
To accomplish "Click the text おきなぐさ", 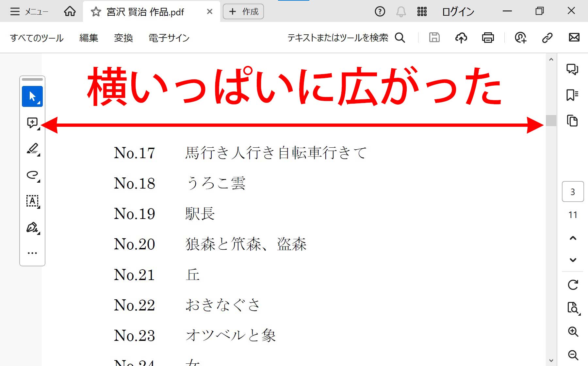I will pyautogui.click(x=223, y=305).
